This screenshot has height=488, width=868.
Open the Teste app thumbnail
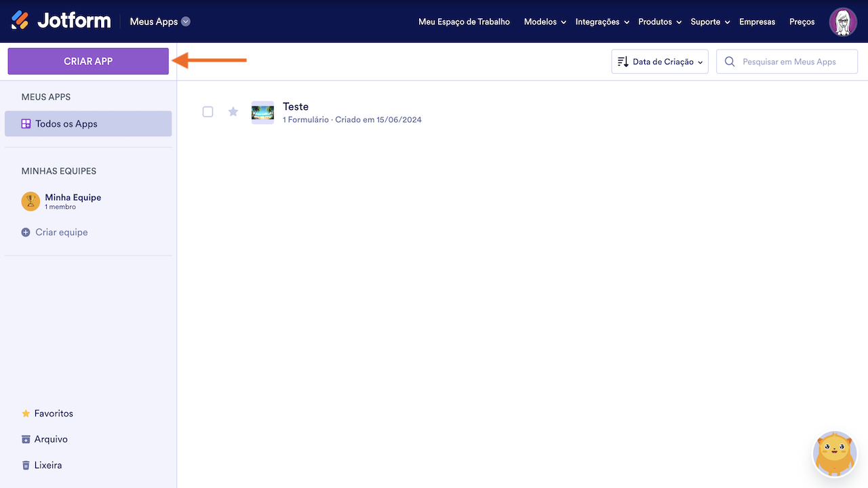coord(262,113)
